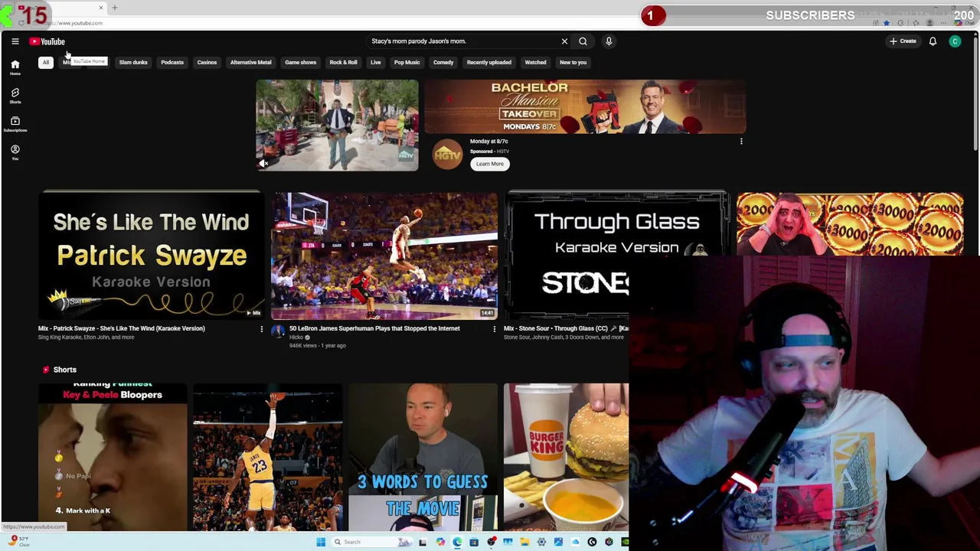This screenshot has width=980, height=551.
Task: Open the HGTV ad video preview
Action: [x=337, y=125]
